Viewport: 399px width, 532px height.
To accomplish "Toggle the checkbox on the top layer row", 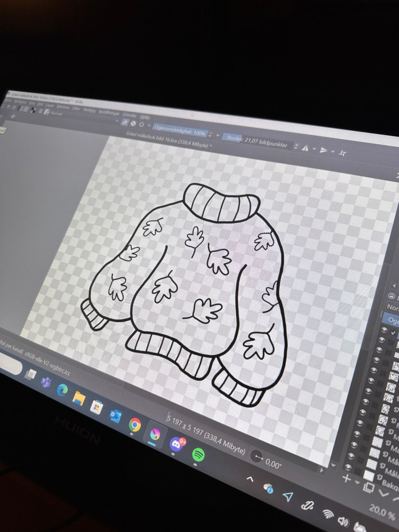I will point(393,332).
